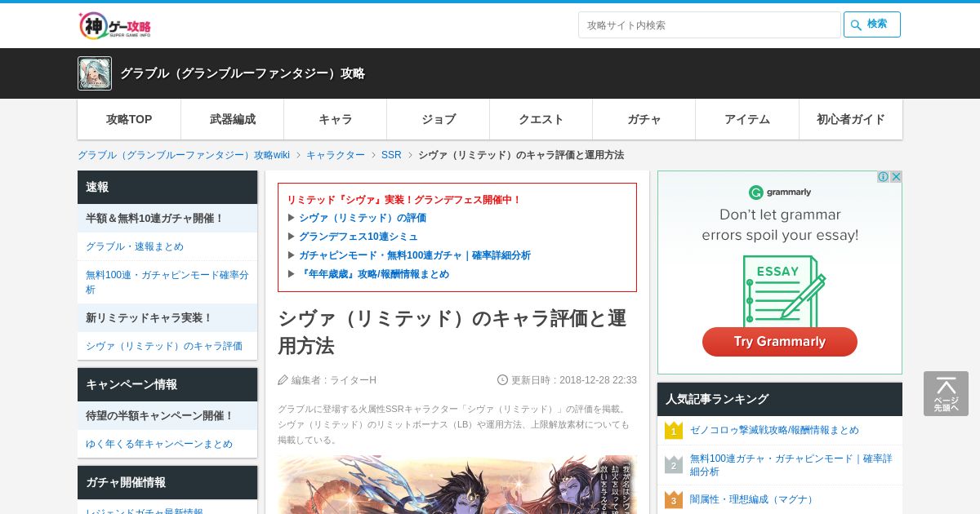Open the 攻略TOP menu tab
Screen dimensions: 980x514
point(129,119)
